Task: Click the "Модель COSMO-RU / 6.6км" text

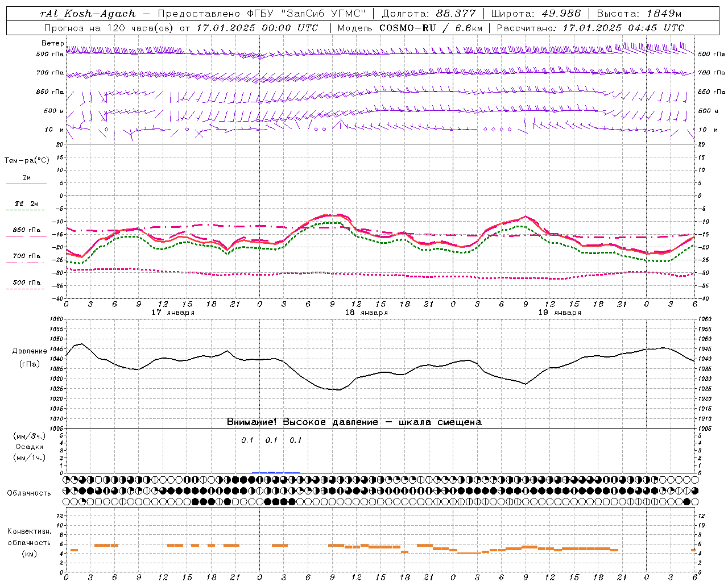Action: (409, 28)
